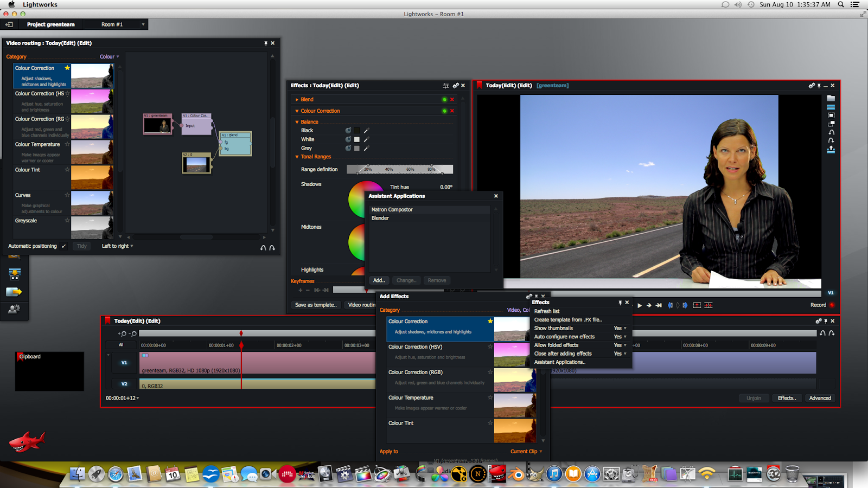Choose Refresh list in Effects menu
The width and height of the screenshot is (868, 488).
coord(546,311)
